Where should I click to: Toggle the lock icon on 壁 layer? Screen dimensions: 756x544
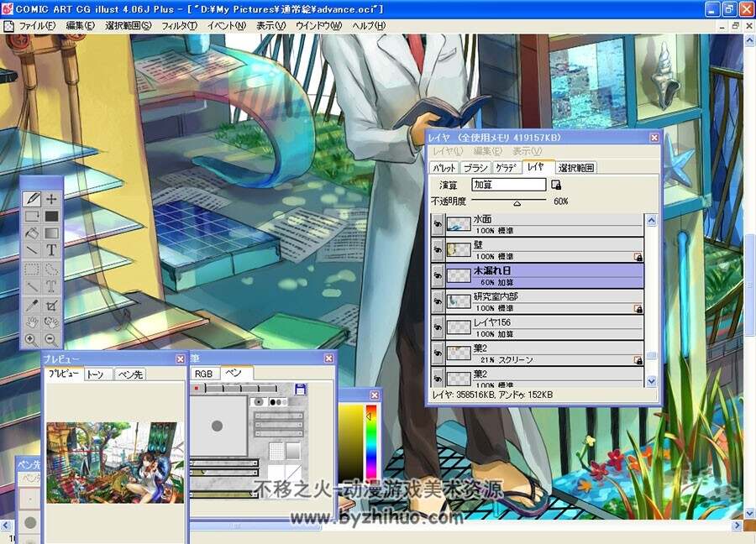point(638,257)
